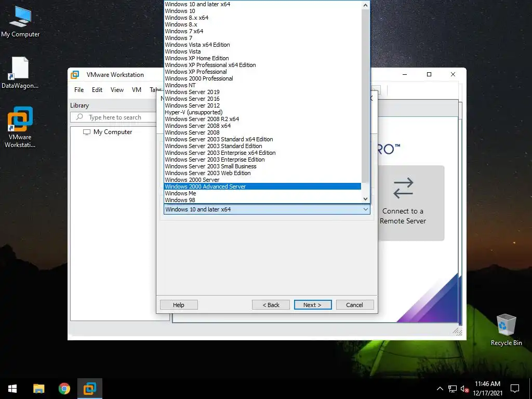Viewport: 532px width, 399px height.
Task: Choose Windows 98 option
Action: 262,200
